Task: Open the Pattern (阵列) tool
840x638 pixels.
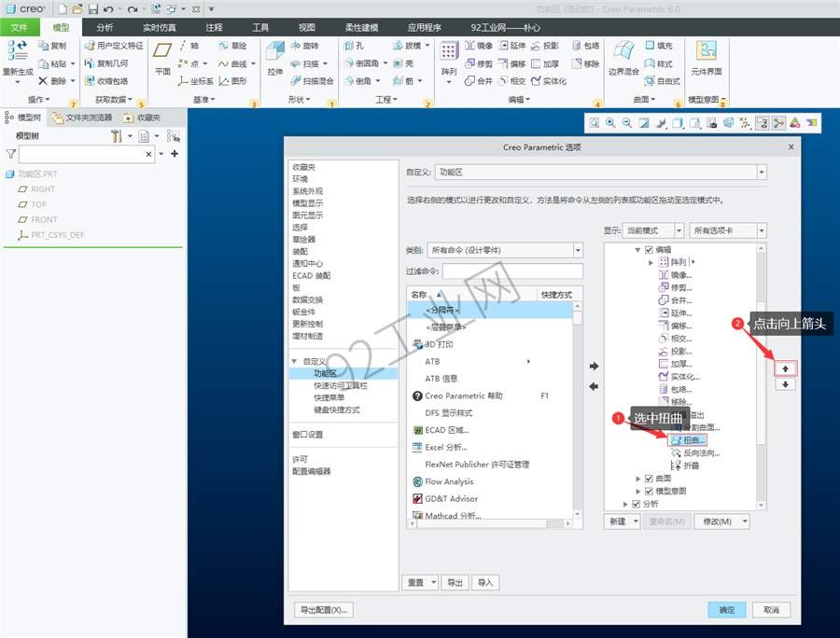Action: (448, 59)
